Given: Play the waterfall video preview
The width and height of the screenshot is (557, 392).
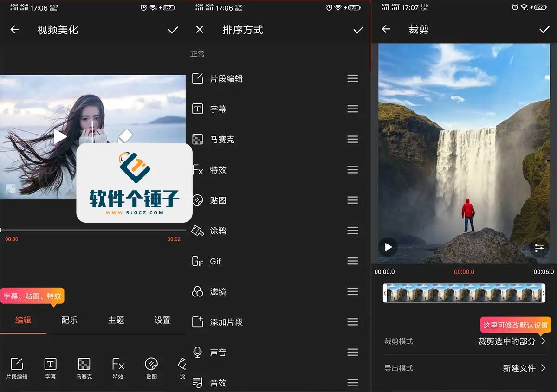Looking at the screenshot, I should pos(388,247).
